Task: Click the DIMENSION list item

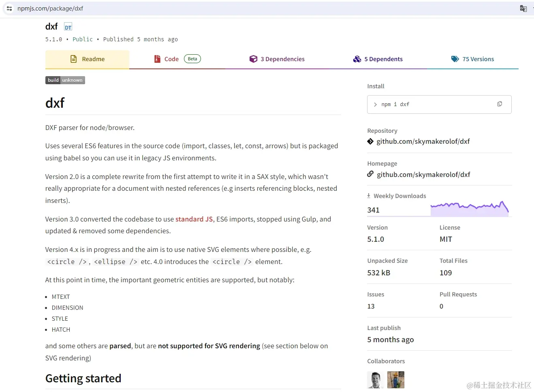Action: pos(68,308)
